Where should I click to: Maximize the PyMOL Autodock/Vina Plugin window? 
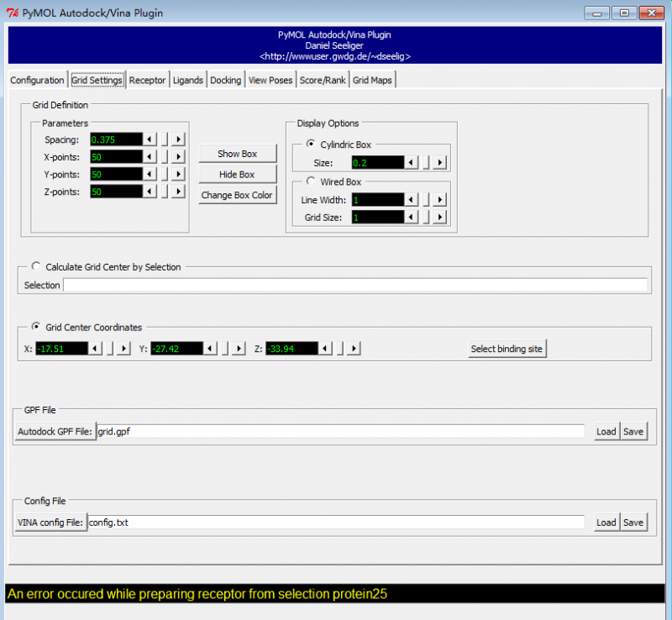[x=624, y=13]
